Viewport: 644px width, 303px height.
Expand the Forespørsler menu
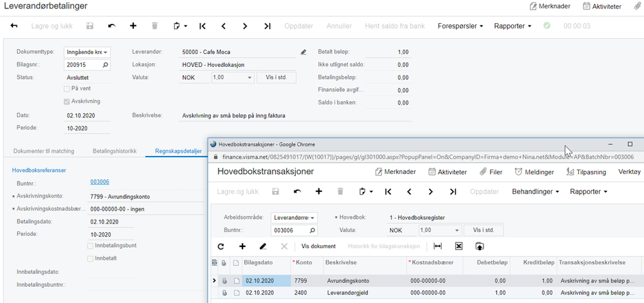click(x=460, y=26)
